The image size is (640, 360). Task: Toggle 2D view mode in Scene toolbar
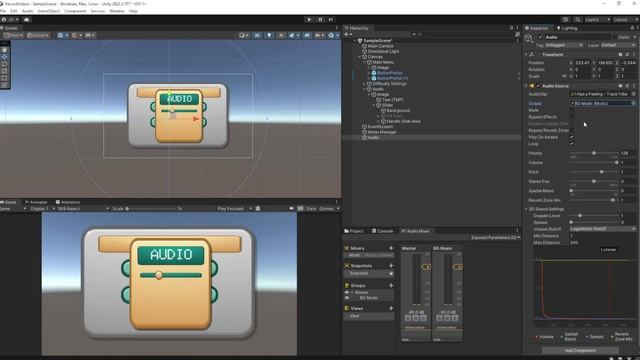[257, 36]
